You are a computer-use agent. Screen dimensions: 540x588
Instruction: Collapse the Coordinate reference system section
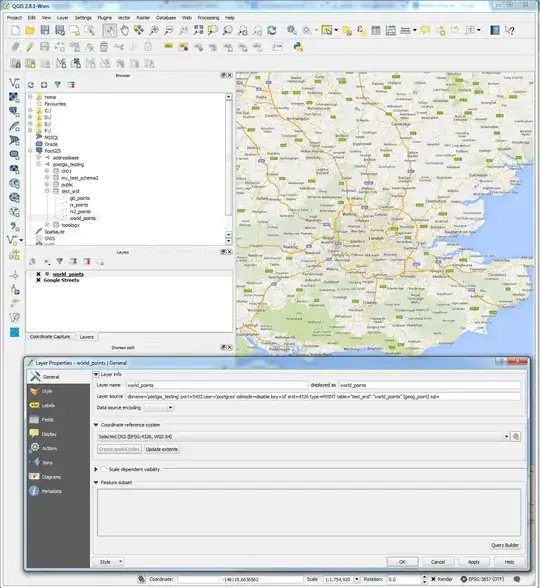(96, 425)
